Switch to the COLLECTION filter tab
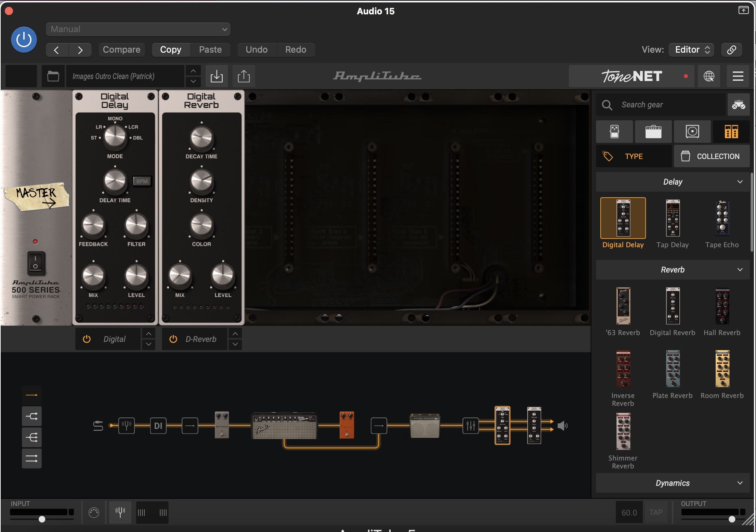The image size is (756, 532). pos(712,156)
